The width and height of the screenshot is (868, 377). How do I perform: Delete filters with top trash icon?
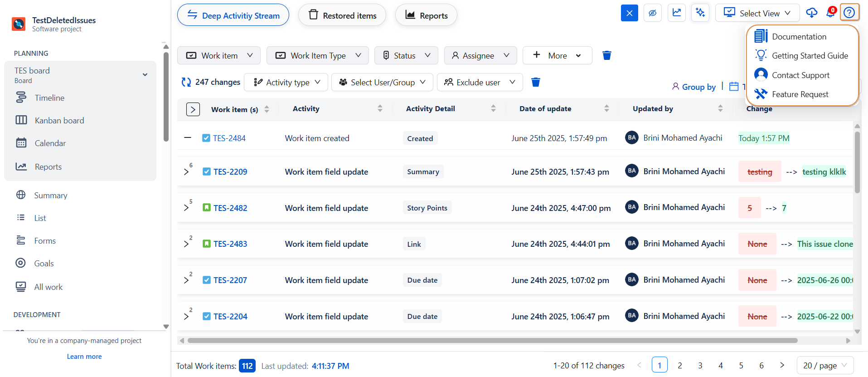[x=607, y=55]
